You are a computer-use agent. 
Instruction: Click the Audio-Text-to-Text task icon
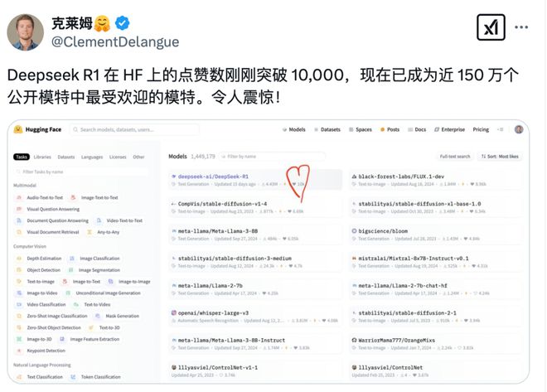[x=19, y=198]
